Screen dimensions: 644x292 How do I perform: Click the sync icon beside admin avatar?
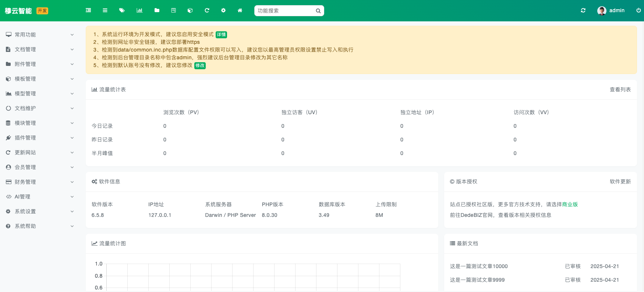point(583,10)
